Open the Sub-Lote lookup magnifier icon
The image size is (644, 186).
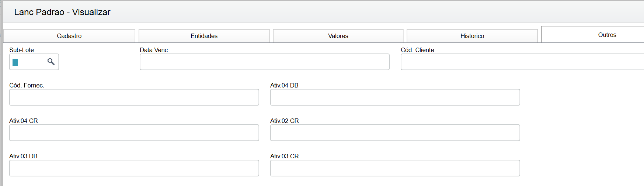click(51, 62)
